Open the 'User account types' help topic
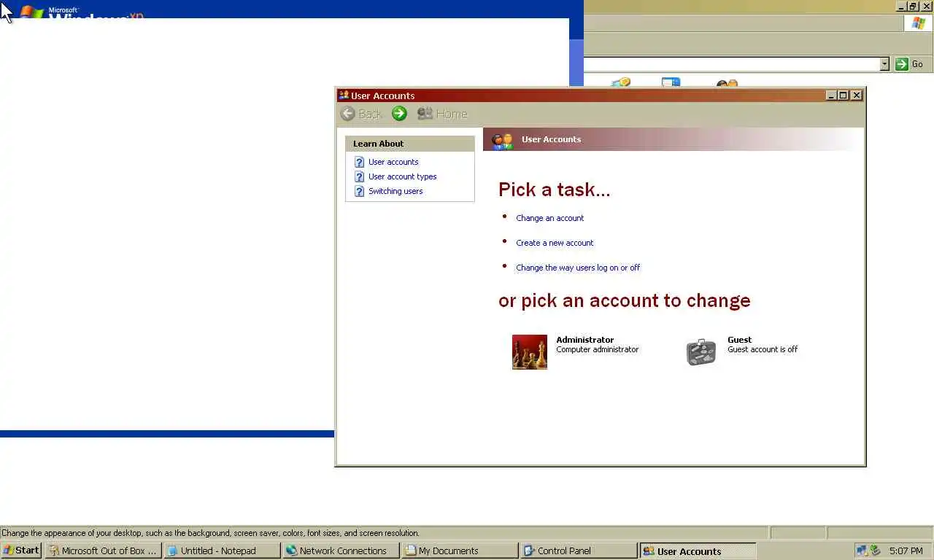The image size is (934, 560). (x=403, y=176)
